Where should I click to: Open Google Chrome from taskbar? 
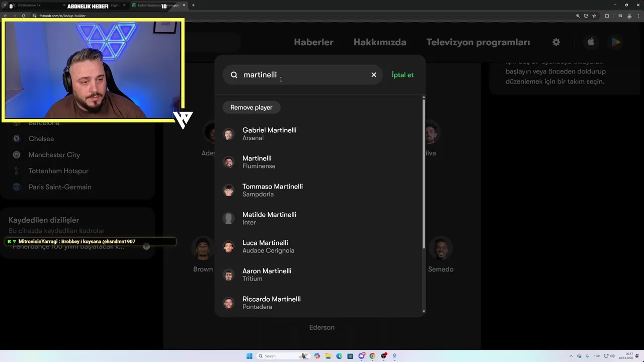tap(372, 356)
